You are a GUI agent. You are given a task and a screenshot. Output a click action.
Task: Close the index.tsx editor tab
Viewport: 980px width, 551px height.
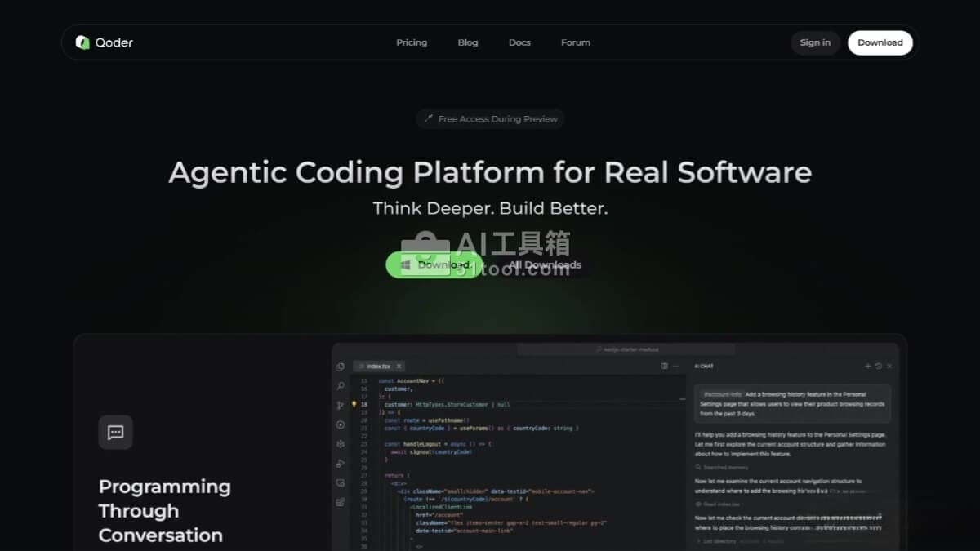[398, 367]
